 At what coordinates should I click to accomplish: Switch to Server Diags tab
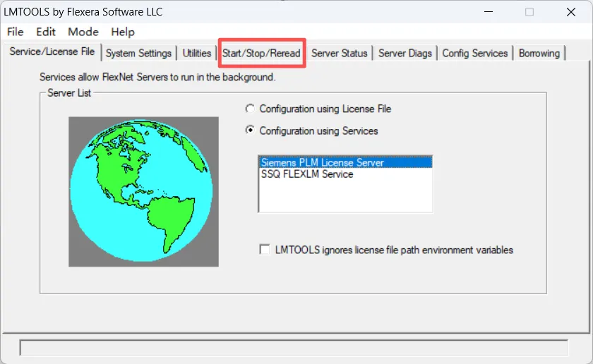405,54
